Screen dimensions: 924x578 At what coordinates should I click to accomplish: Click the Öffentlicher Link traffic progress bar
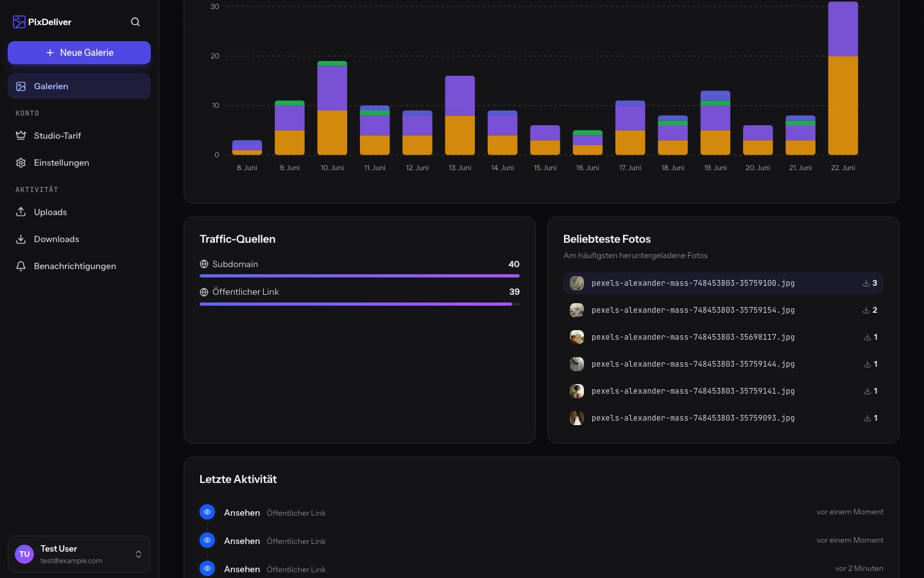[359, 304]
